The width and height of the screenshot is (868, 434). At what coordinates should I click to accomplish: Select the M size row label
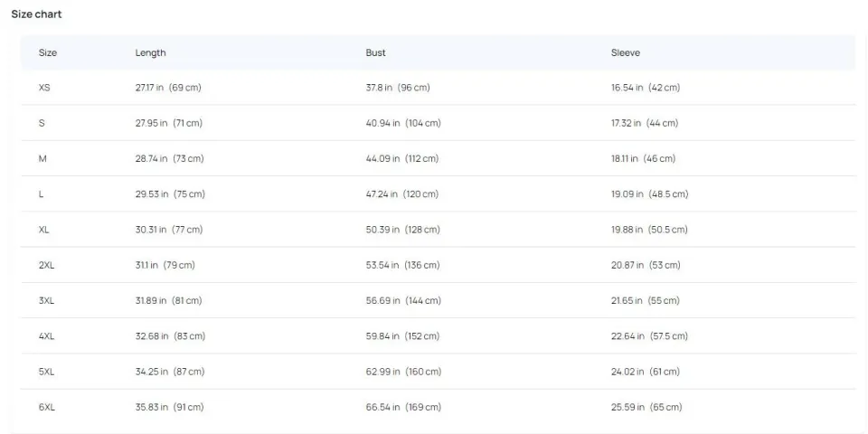coord(42,158)
